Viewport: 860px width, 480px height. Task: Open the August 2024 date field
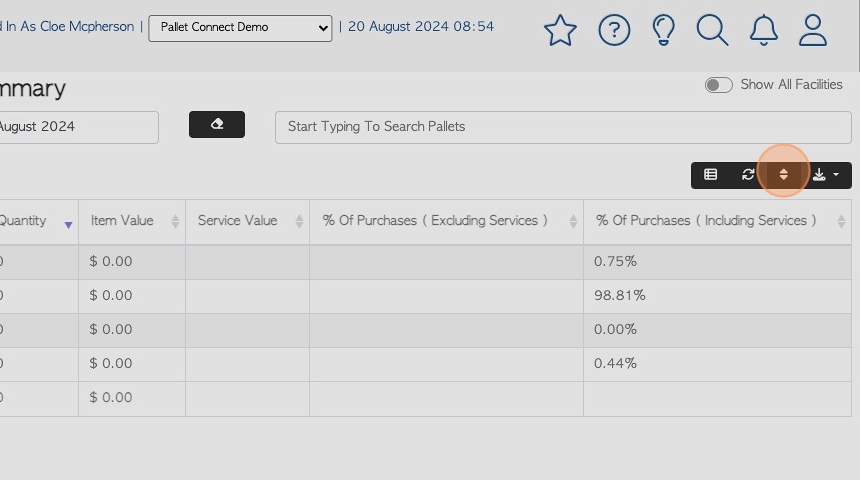click(77, 127)
